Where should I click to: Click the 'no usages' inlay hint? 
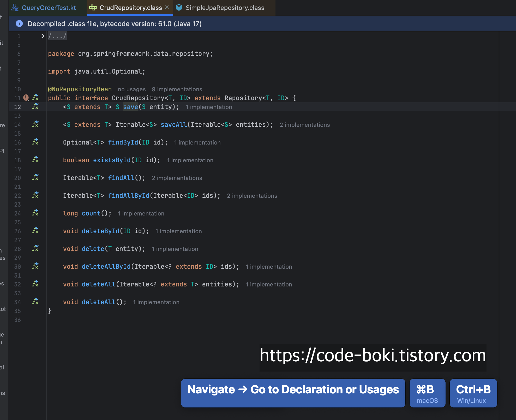tap(132, 89)
